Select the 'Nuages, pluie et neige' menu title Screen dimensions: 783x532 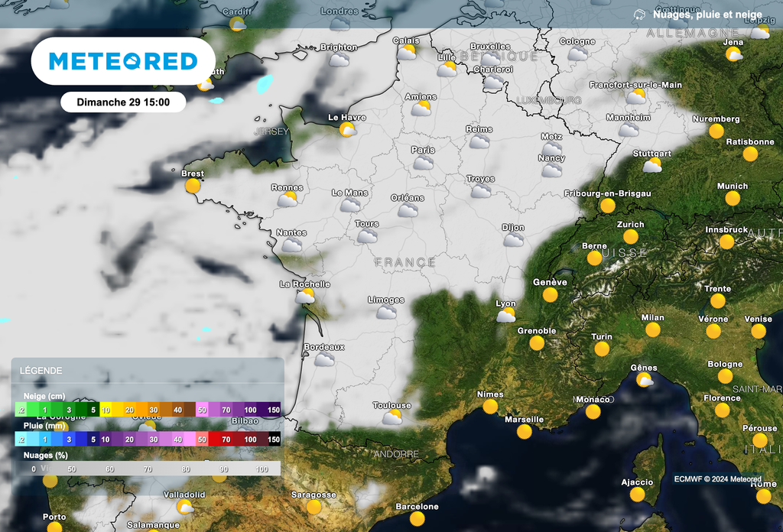(x=707, y=14)
